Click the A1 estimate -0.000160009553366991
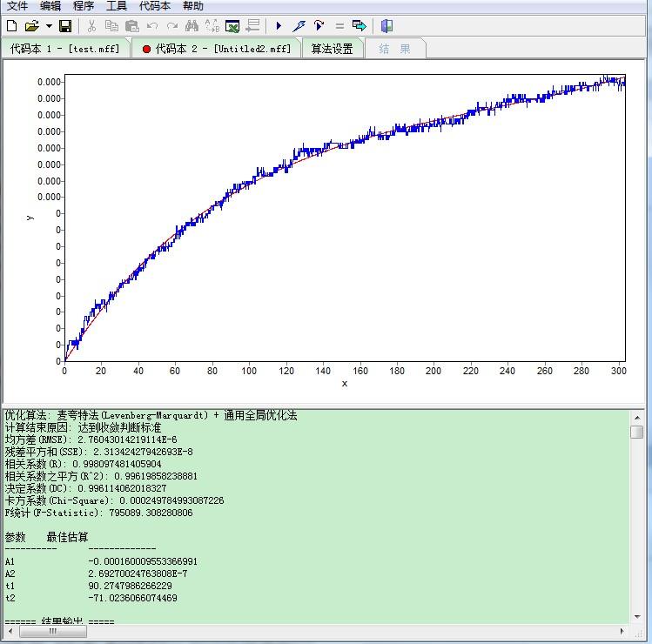Image resolution: width=652 pixels, height=644 pixels. (143, 561)
